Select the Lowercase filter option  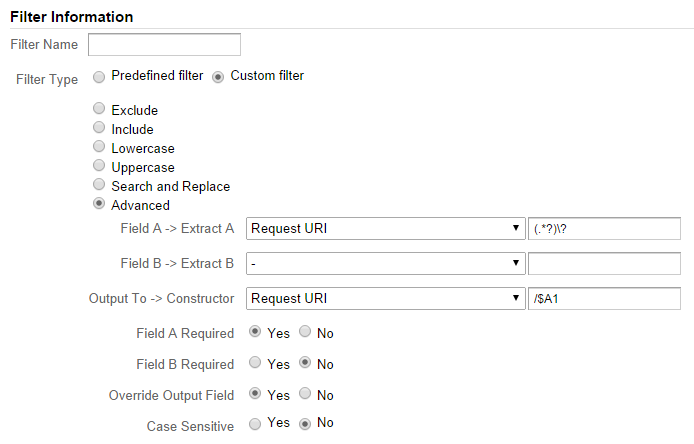(99, 148)
